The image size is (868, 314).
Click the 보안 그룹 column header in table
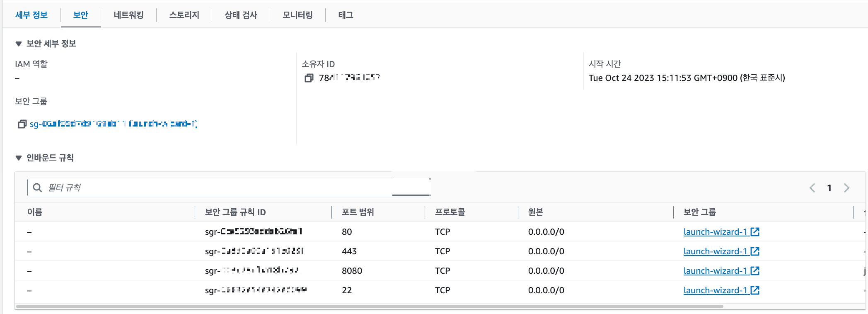700,212
